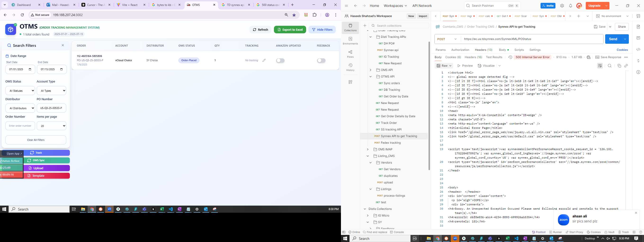Open the No environment dropdown

coord(612,16)
